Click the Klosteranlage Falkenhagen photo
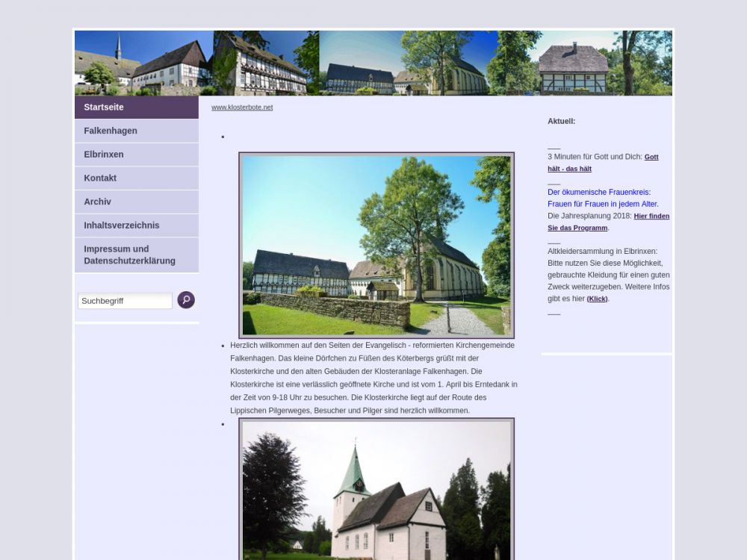Screen dimensions: 747x560 click(x=376, y=246)
